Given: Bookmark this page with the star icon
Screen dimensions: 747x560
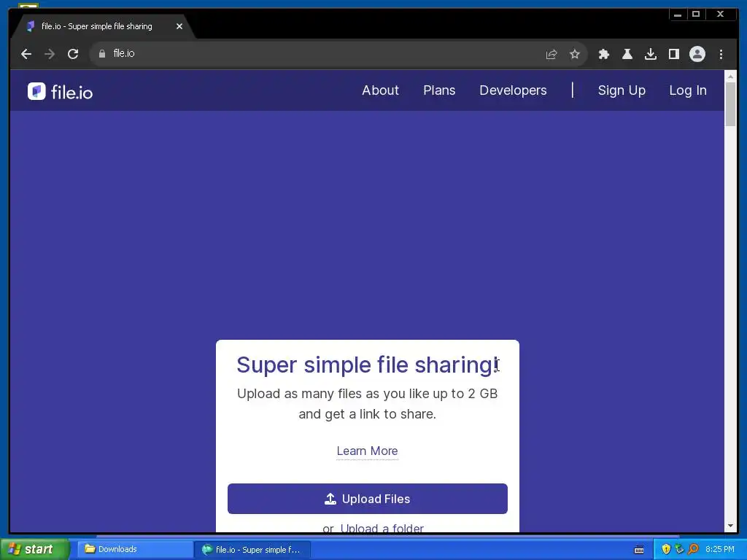Looking at the screenshot, I should click(575, 54).
